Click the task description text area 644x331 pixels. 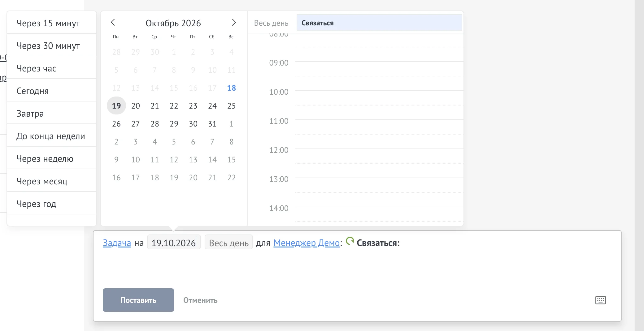pos(357,266)
